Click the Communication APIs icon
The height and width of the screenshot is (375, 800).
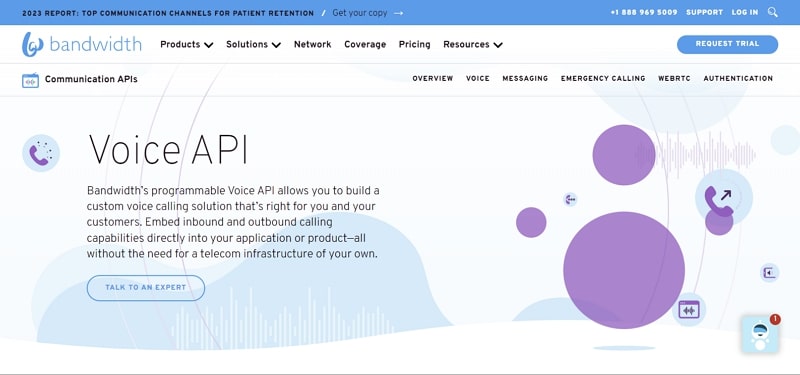[31, 80]
